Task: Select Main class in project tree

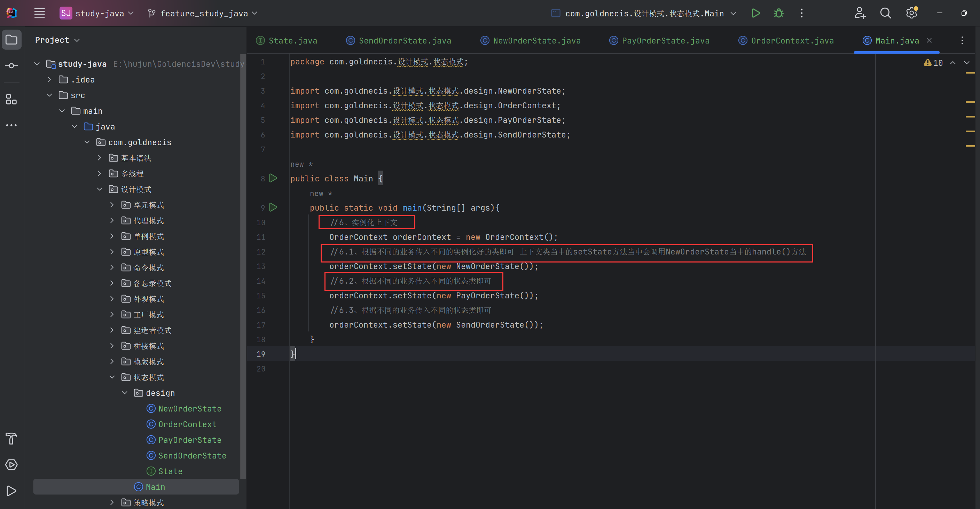Action: pos(136,487)
